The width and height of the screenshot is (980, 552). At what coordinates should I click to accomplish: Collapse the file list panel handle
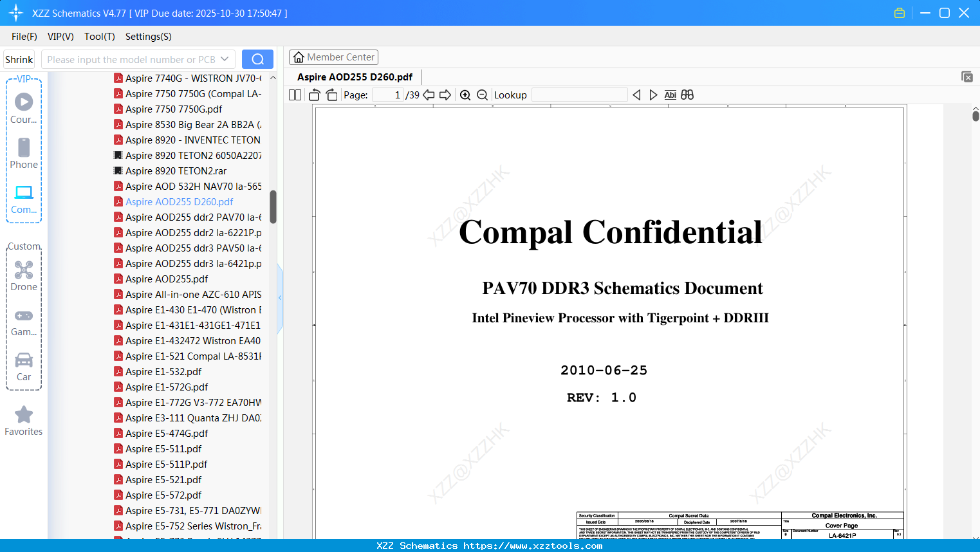(x=280, y=298)
